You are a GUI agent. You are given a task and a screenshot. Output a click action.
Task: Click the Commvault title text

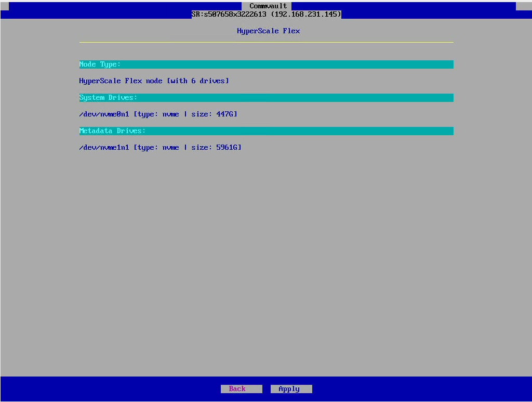tap(268, 6)
